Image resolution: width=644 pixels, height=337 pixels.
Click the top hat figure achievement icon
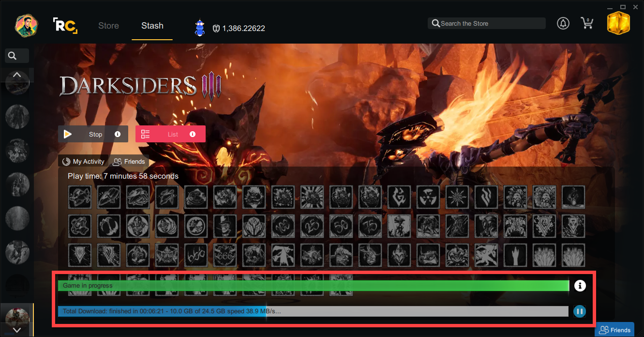click(225, 226)
